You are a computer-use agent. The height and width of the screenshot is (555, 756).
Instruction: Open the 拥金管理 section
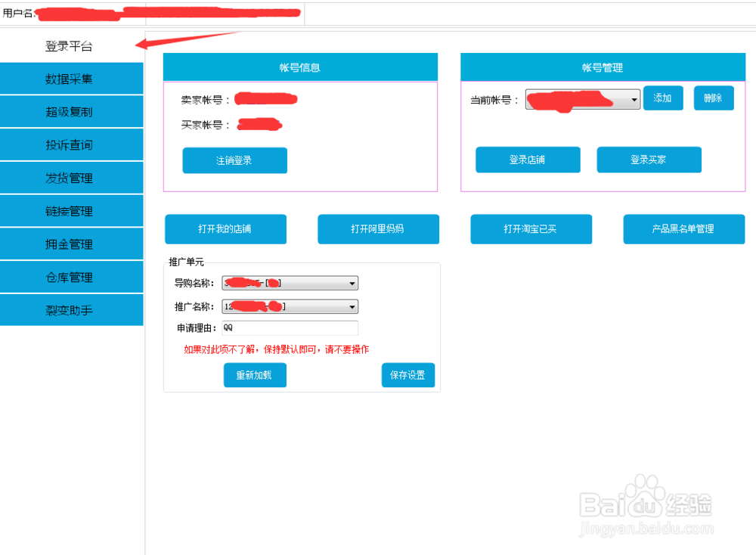click(x=72, y=243)
